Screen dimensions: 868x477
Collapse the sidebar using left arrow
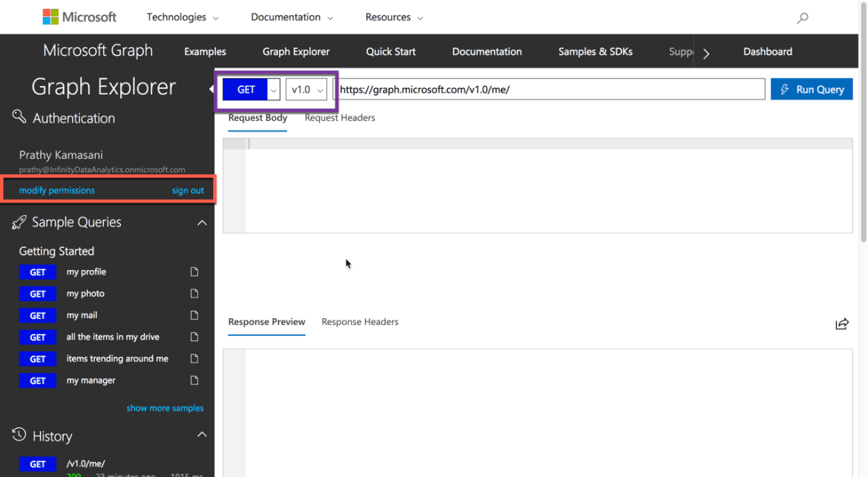tap(211, 88)
